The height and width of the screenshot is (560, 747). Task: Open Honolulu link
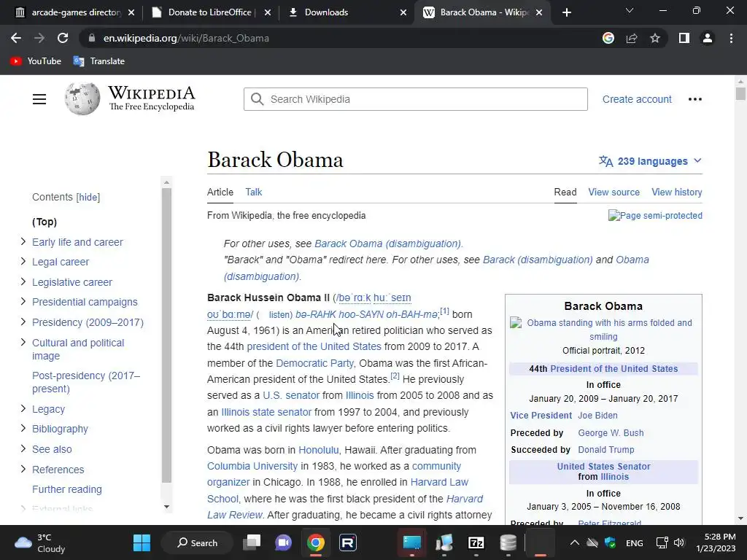[x=318, y=449]
